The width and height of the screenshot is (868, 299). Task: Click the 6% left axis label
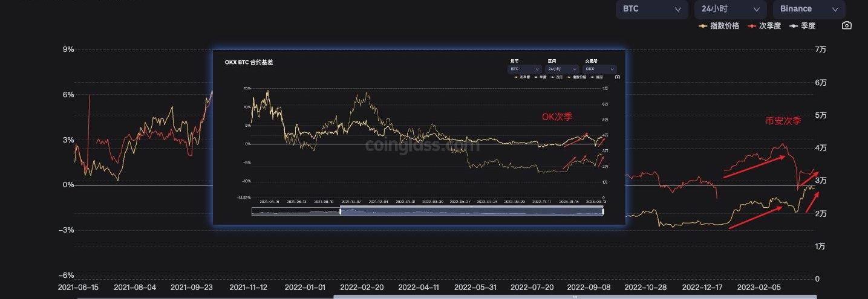(x=68, y=95)
